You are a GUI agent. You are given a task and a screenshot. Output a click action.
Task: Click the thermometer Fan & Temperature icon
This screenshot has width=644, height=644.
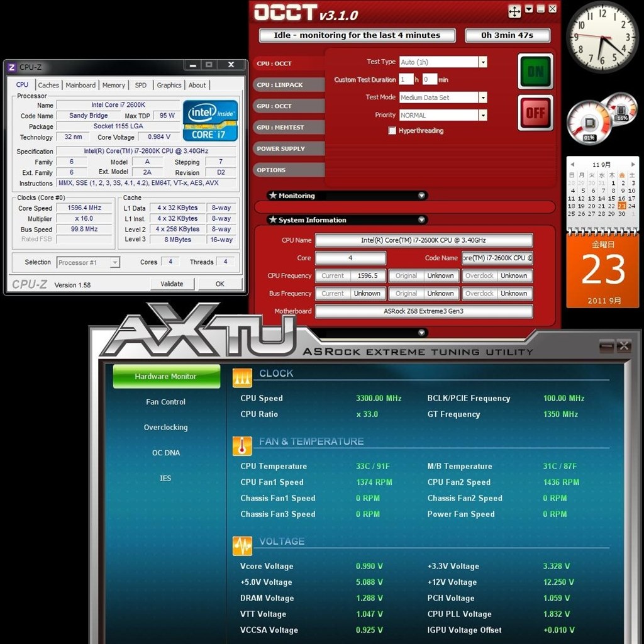pyautogui.click(x=242, y=446)
